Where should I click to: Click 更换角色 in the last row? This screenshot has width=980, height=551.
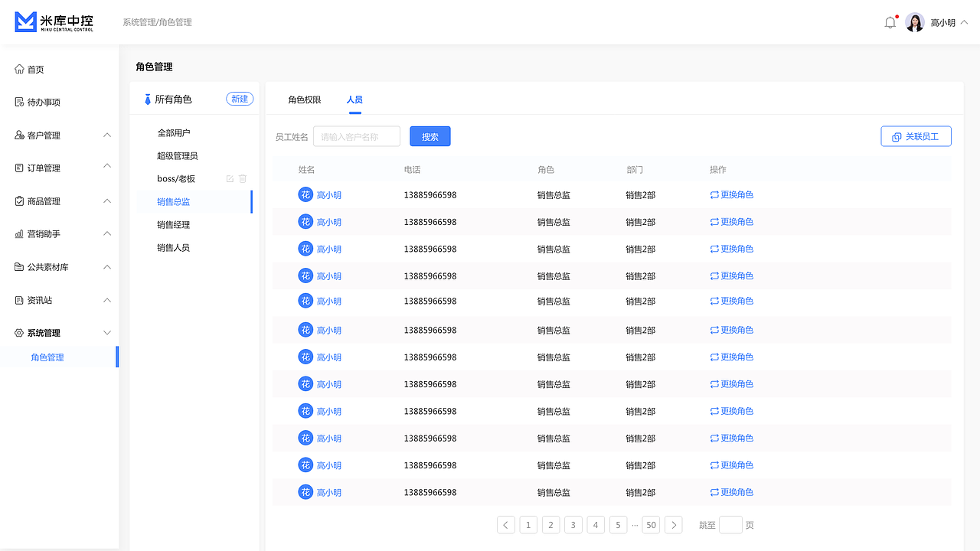pyautogui.click(x=732, y=492)
